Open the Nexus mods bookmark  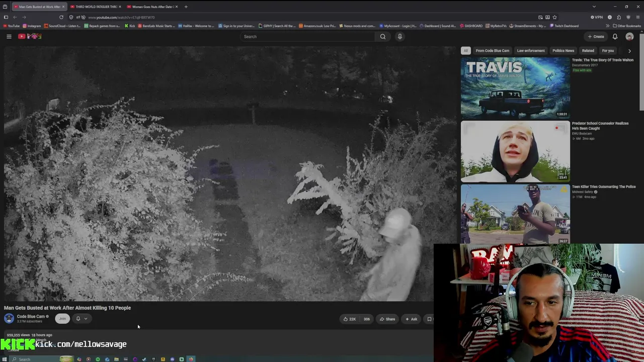[358, 26]
